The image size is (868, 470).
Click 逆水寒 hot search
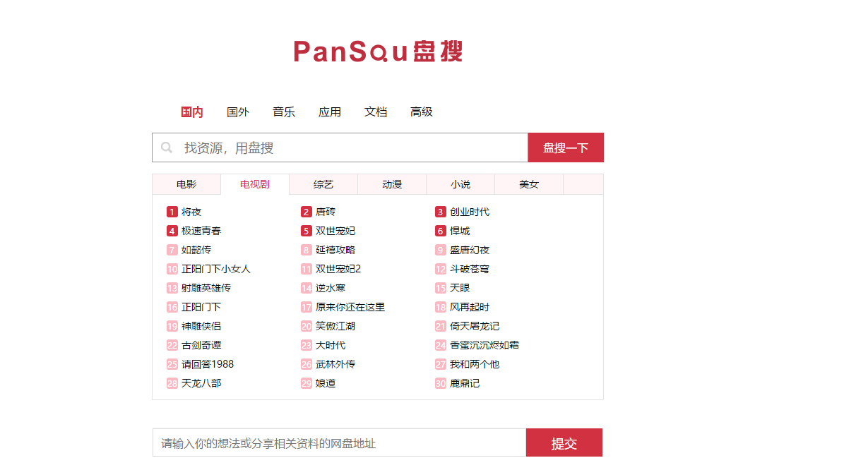pyautogui.click(x=331, y=288)
